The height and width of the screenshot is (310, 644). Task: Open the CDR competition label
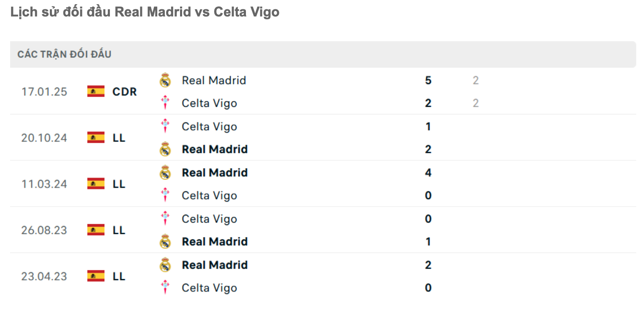click(125, 92)
